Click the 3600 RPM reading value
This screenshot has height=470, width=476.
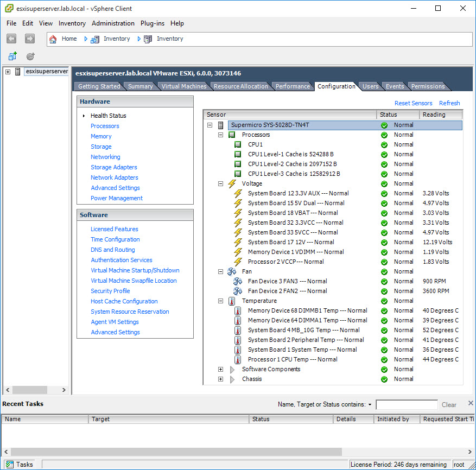point(436,291)
